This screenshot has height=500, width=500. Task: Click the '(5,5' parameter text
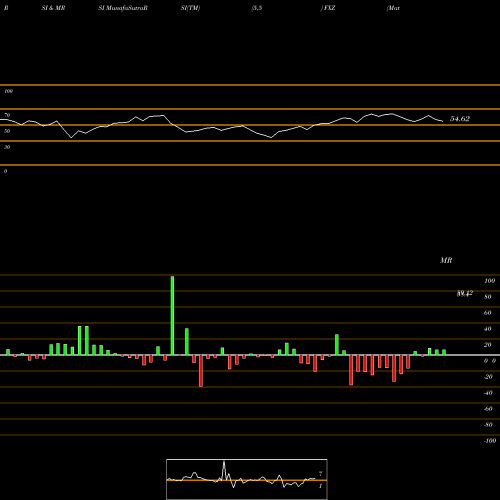[x=257, y=8]
